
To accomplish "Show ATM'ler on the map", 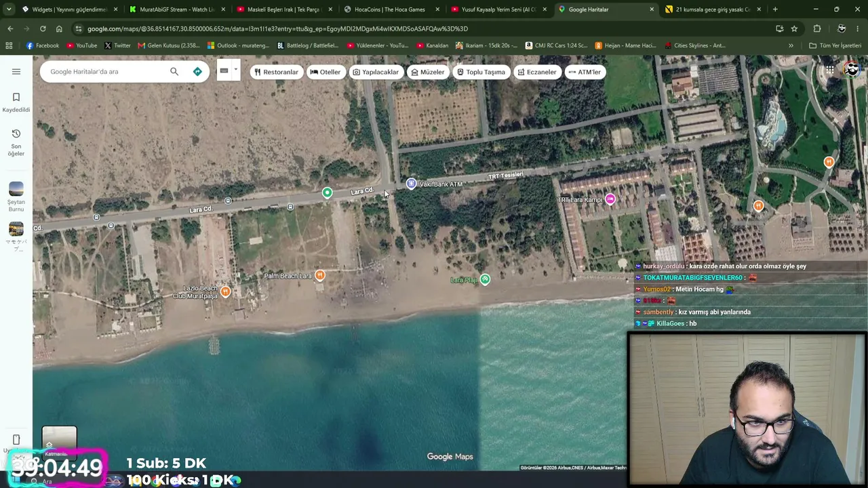I will pos(585,72).
